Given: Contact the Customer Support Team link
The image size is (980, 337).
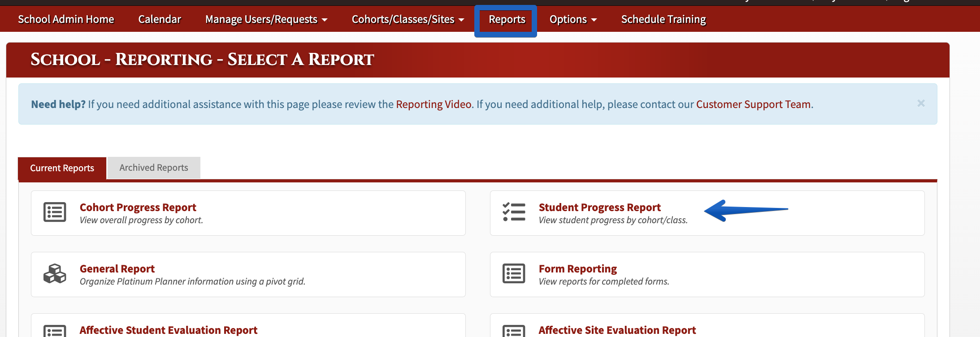Looking at the screenshot, I should coord(753,104).
